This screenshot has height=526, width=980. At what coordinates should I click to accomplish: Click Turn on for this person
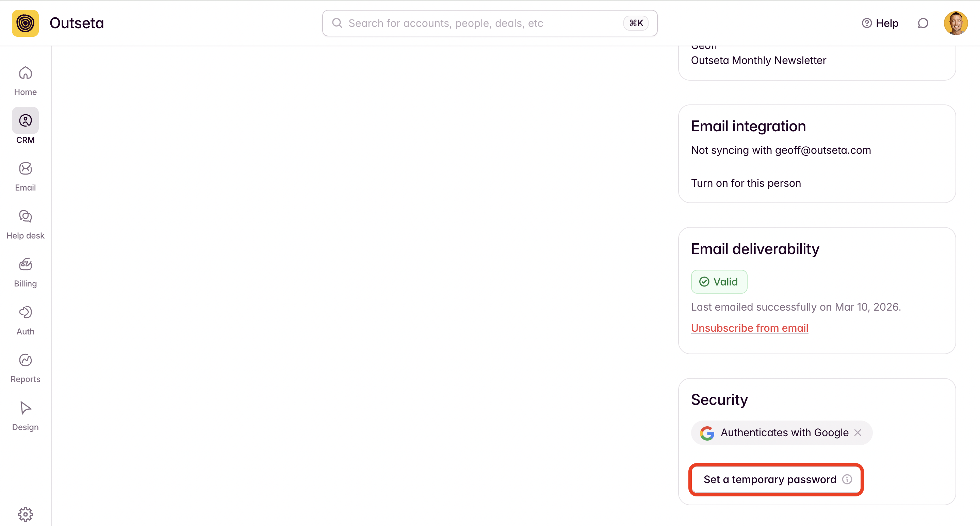[746, 183]
